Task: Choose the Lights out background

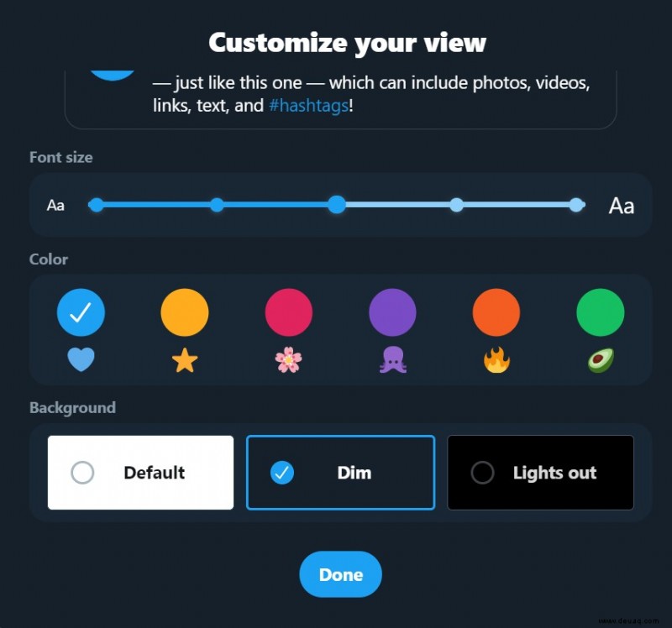Action: coord(540,473)
